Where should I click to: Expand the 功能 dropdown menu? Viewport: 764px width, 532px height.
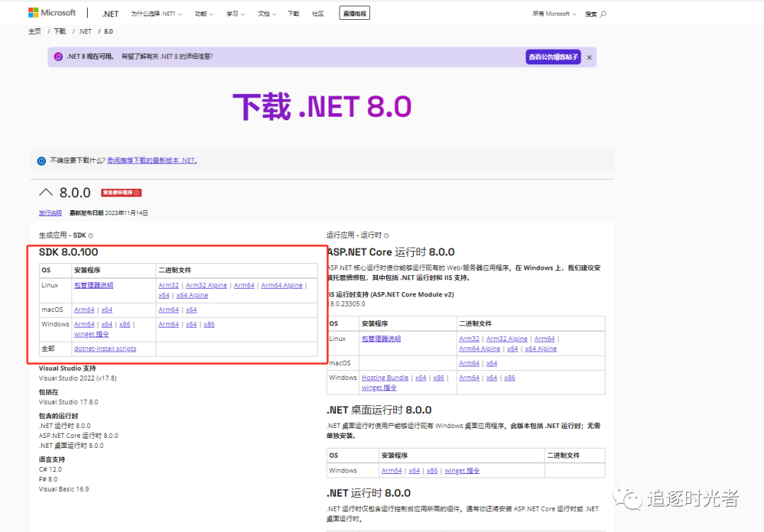click(204, 13)
